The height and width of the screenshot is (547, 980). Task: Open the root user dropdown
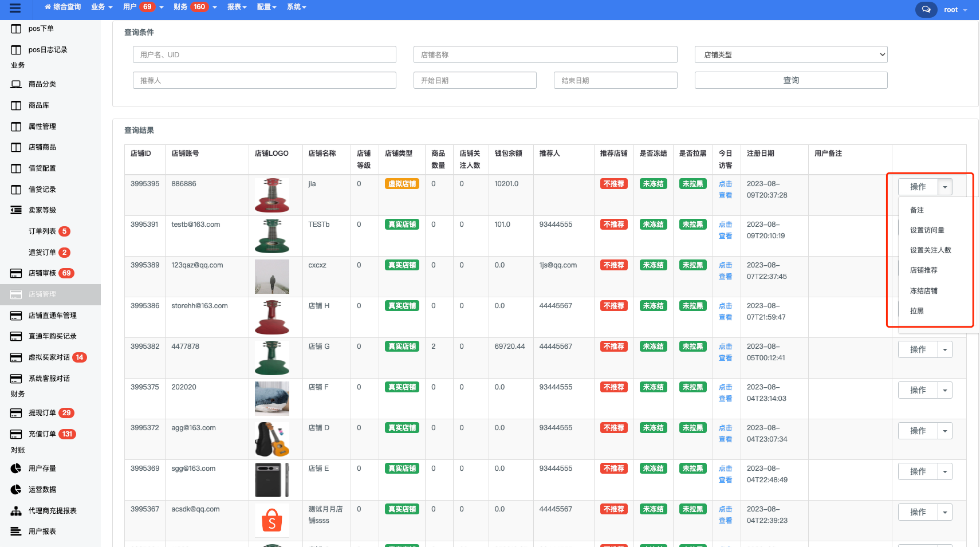pos(955,10)
